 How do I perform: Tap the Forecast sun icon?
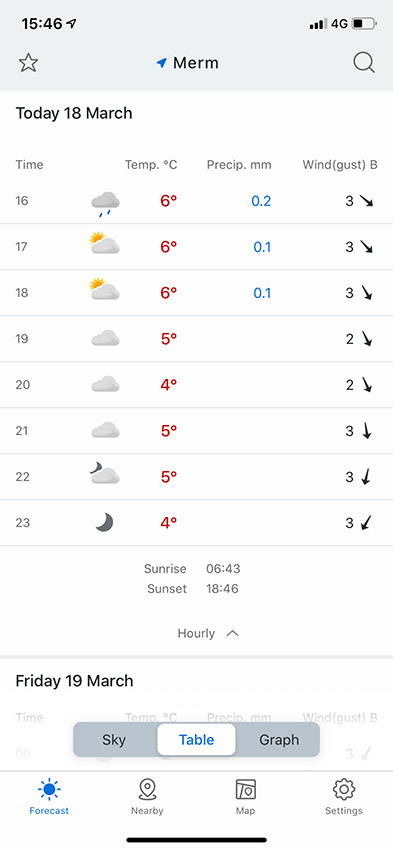[x=49, y=789]
